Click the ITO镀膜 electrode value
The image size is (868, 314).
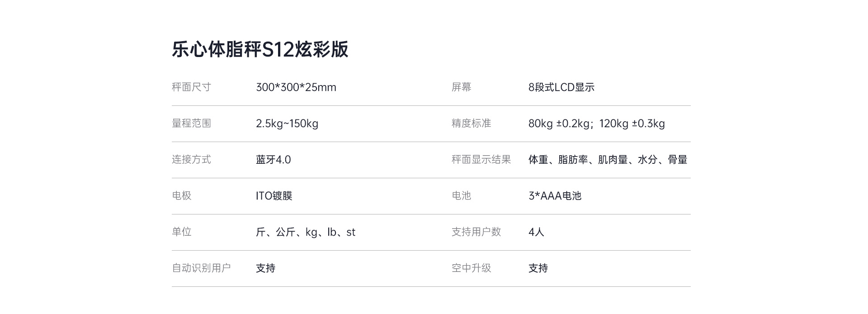[x=274, y=196]
